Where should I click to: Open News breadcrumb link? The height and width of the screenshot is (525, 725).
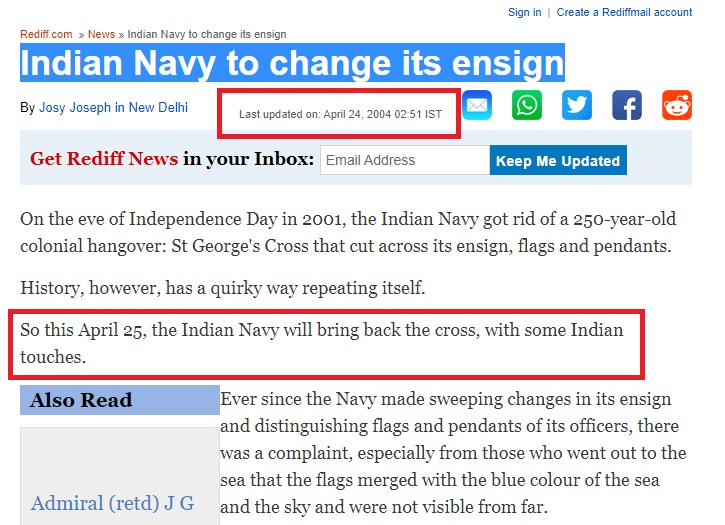click(101, 34)
